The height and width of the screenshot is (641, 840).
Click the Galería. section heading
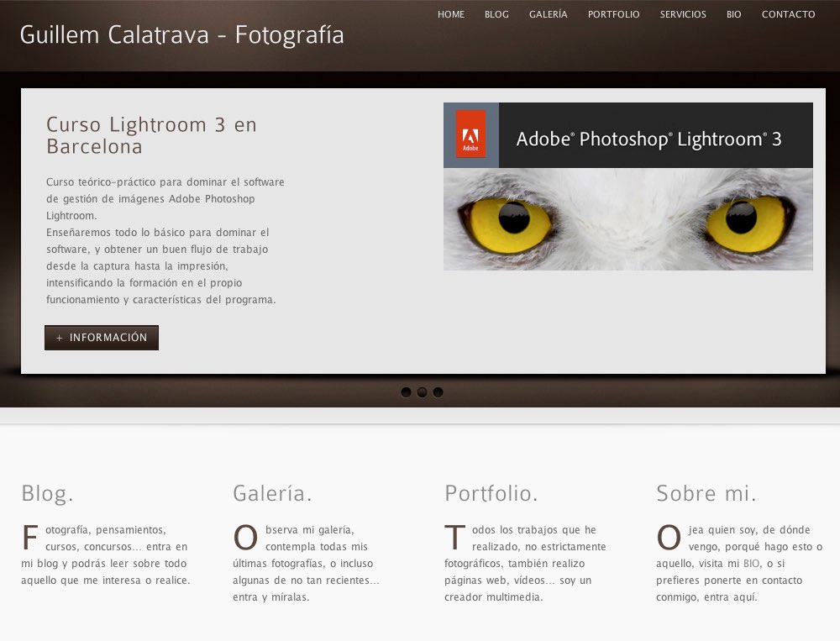click(272, 494)
